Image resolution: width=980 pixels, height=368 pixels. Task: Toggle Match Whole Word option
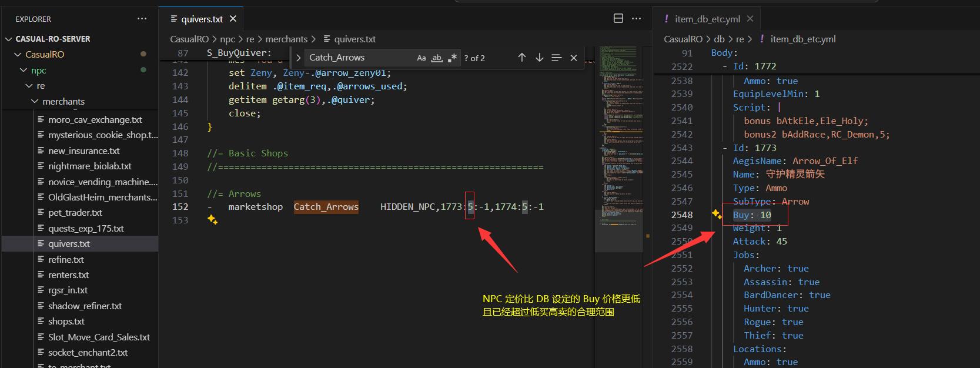pos(436,58)
